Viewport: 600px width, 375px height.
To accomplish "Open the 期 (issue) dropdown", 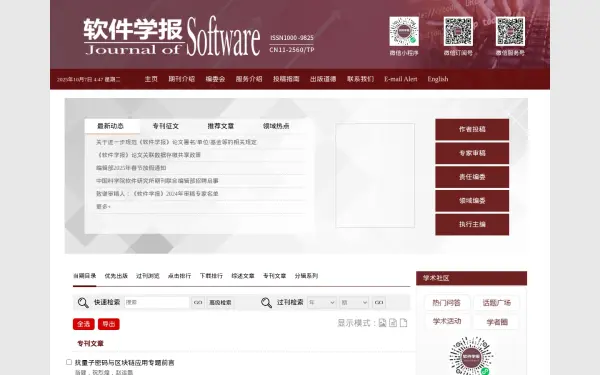I will [x=354, y=302].
